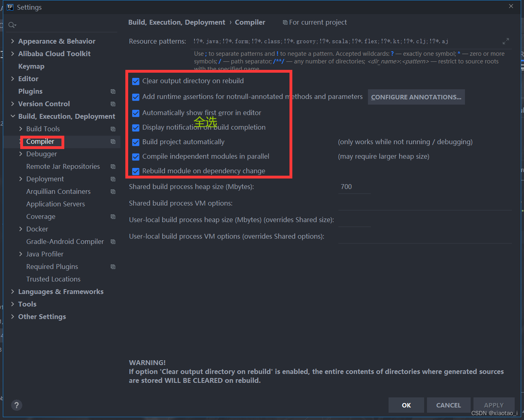This screenshot has height=420, width=524.
Task: Expand the Build Tools tree node
Action: [x=21, y=128]
